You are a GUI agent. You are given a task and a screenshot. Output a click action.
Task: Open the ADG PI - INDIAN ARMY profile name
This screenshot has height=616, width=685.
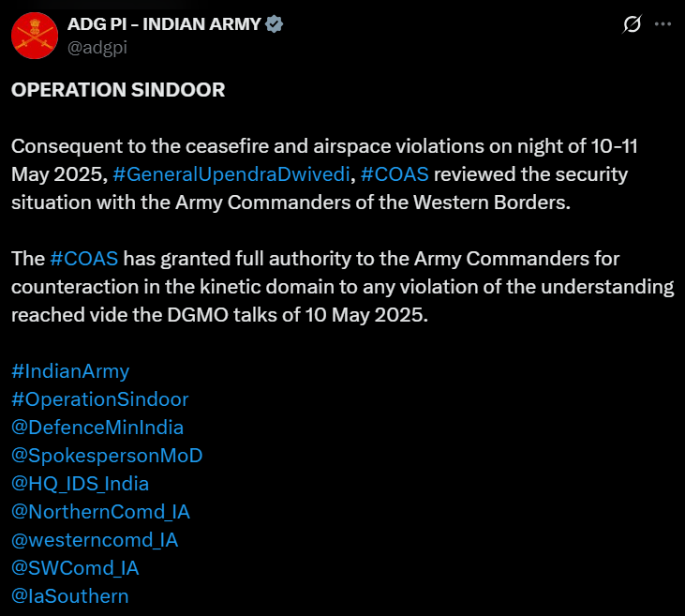click(164, 24)
